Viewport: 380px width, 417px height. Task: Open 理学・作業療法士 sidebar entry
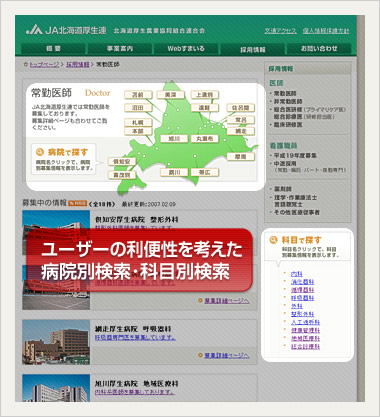295,197
